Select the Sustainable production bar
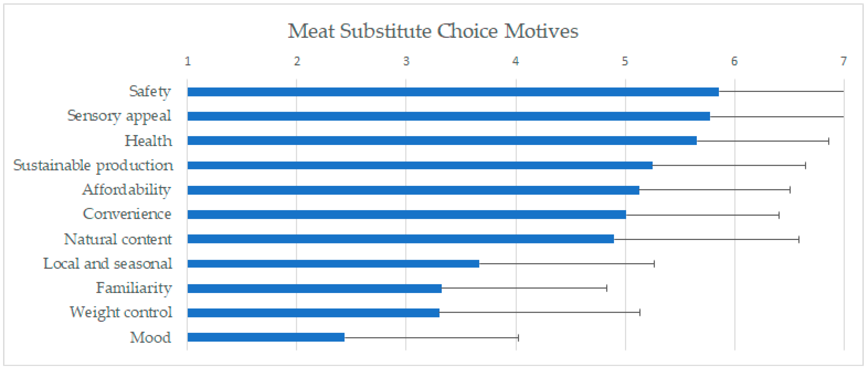868x370 pixels. (420, 165)
